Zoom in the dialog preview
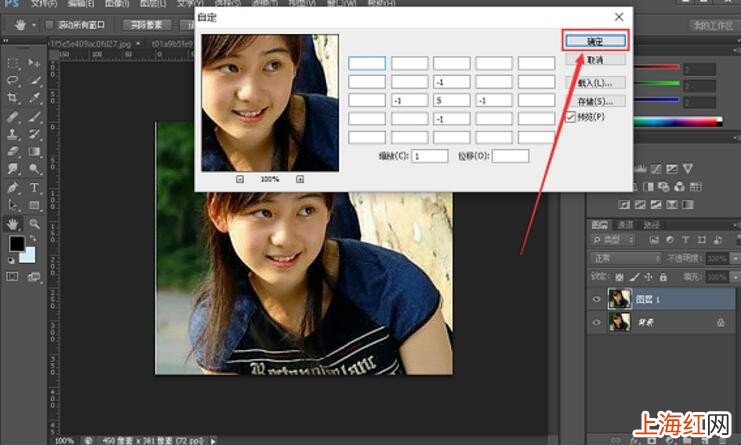The width and height of the screenshot is (741, 445). click(300, 179)
